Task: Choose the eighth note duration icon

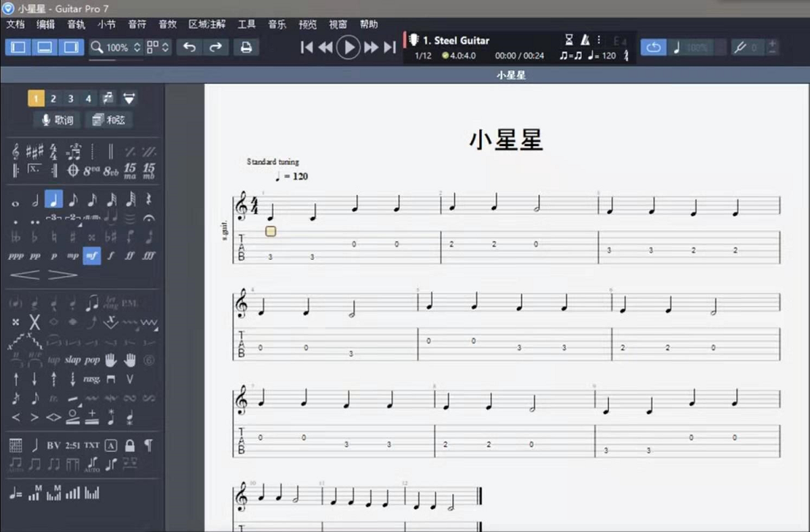Action: coord(74,200)
